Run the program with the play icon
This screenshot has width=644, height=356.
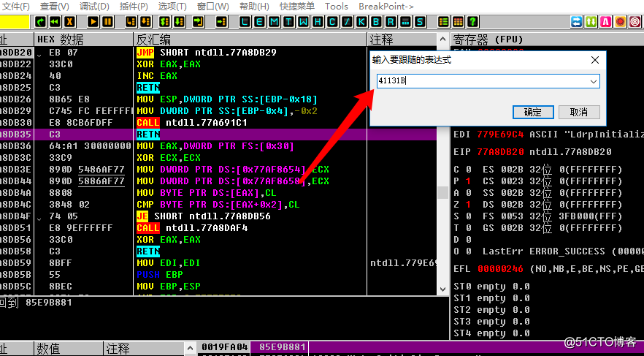click(x=93, y=22)
